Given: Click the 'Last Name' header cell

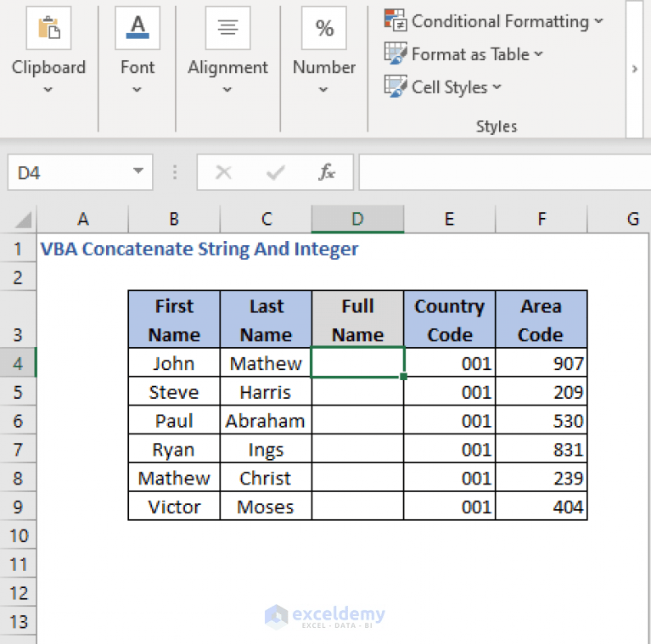Looking at the screenshot, I should click(267, 319).
